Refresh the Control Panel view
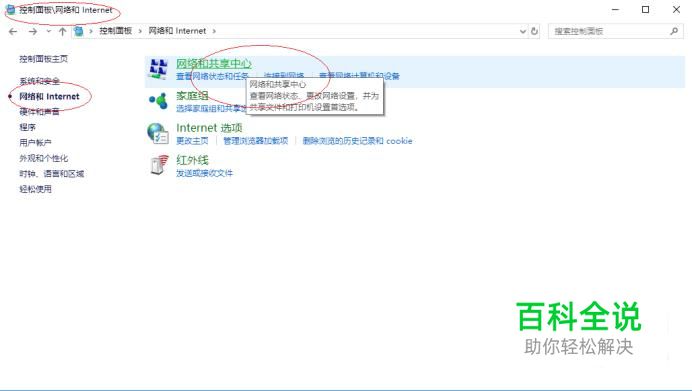This screenshot has width=692, height=391. click(534, 31)
